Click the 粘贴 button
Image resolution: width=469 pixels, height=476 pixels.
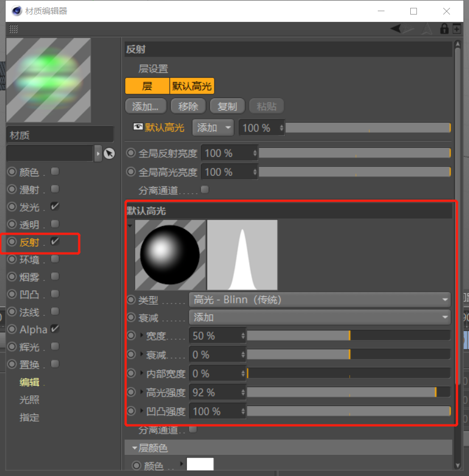coord(266,106)
